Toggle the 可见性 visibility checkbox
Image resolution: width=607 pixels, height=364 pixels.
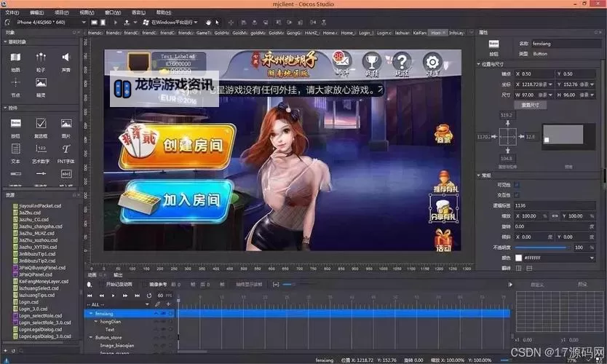tap(517, 185)
